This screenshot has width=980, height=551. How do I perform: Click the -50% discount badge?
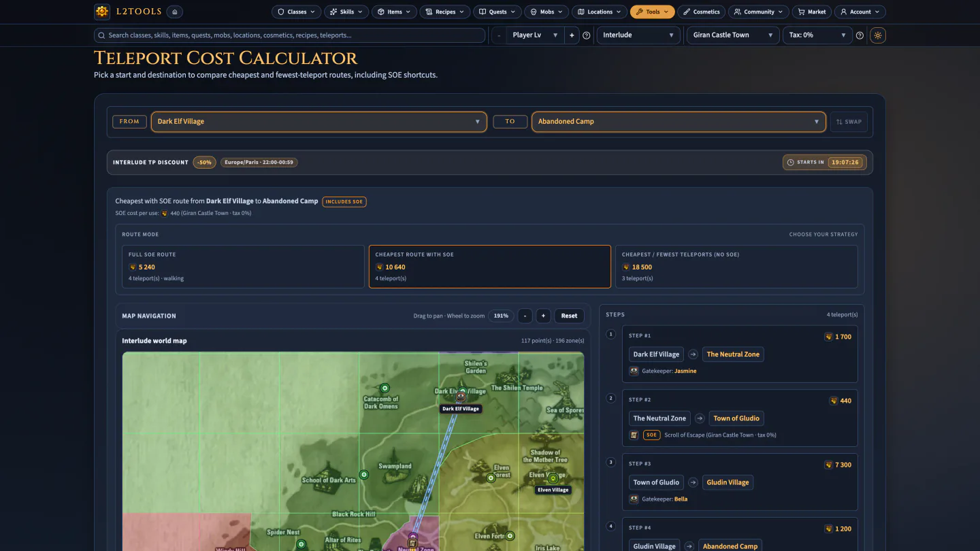[204, 163]
